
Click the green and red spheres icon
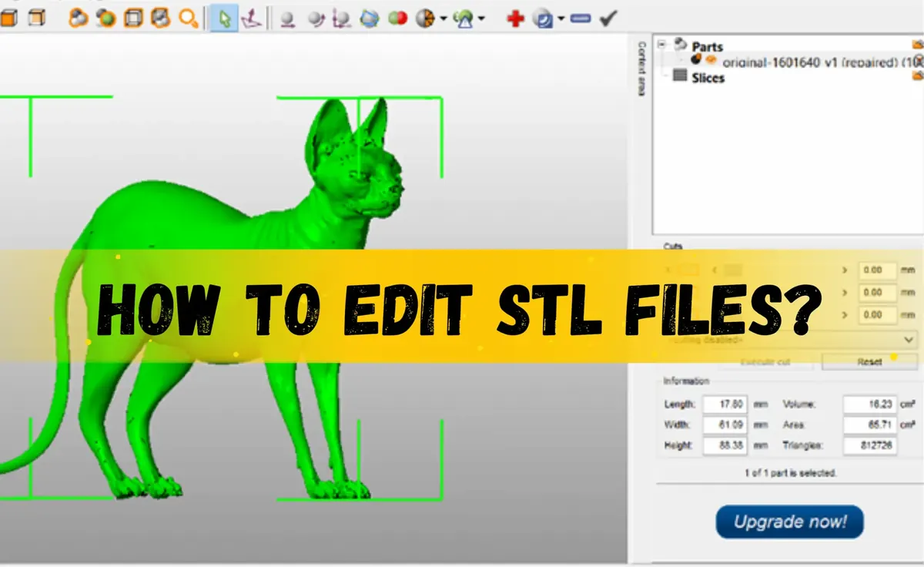(x=397, y=18)
